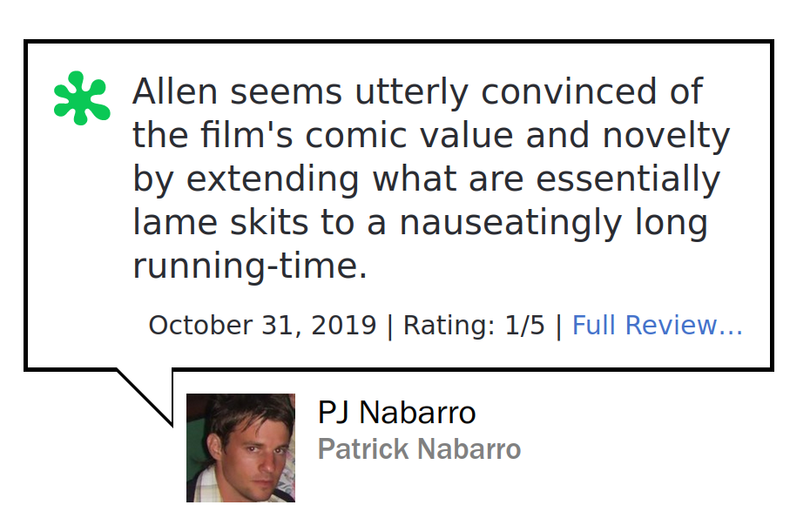Click PJ Nabarro's profile photo
The width and height of the screenshot is (790, 532).
click(x=240, y=448)
